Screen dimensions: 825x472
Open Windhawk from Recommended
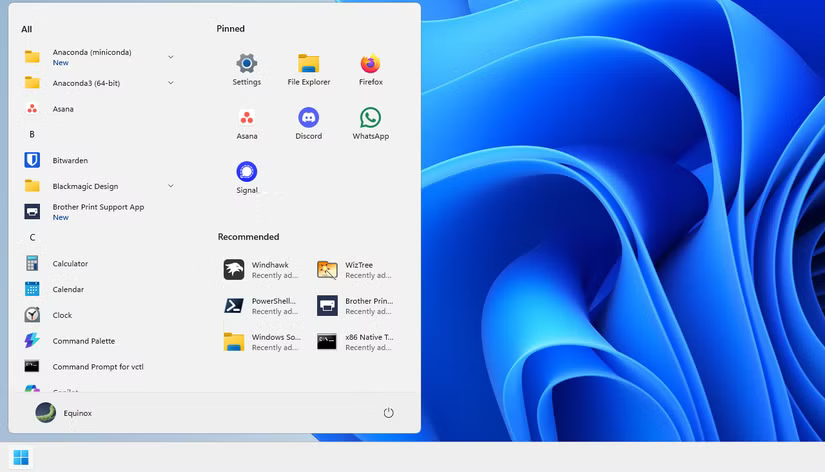(262, 270)
